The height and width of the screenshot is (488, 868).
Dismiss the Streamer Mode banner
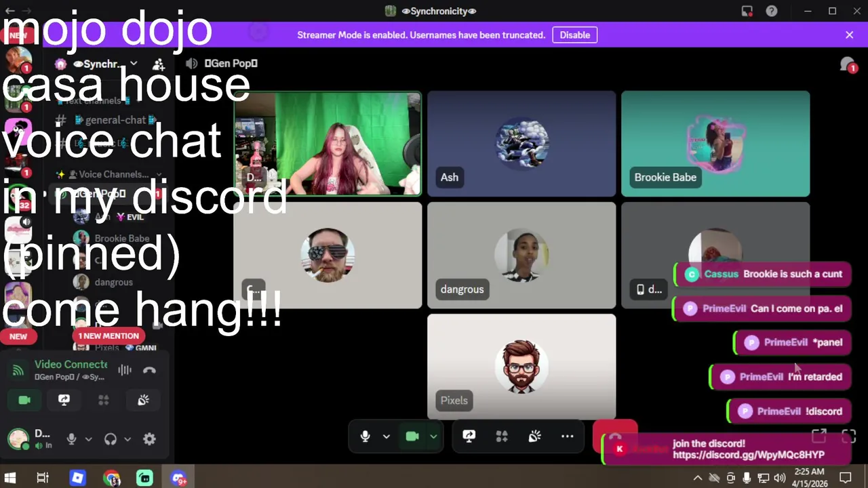[x=849, y=35]
